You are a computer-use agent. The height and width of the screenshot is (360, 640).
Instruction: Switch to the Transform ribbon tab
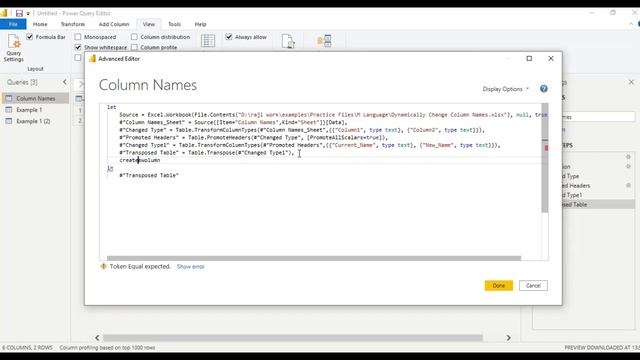point(73,24)
